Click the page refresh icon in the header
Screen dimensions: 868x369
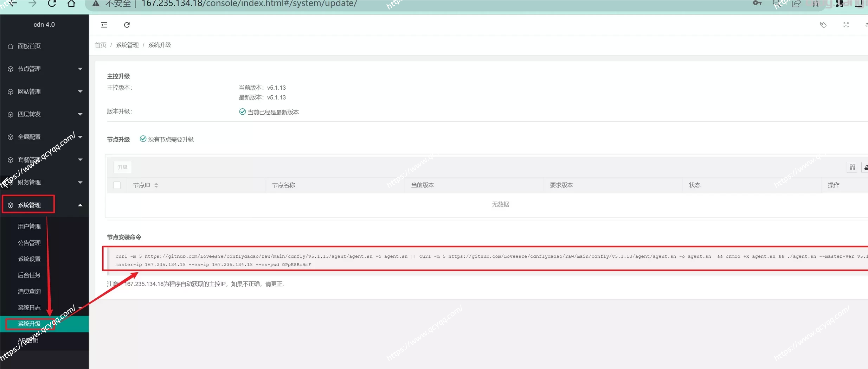pyautogui.click(x=127, y=25)
